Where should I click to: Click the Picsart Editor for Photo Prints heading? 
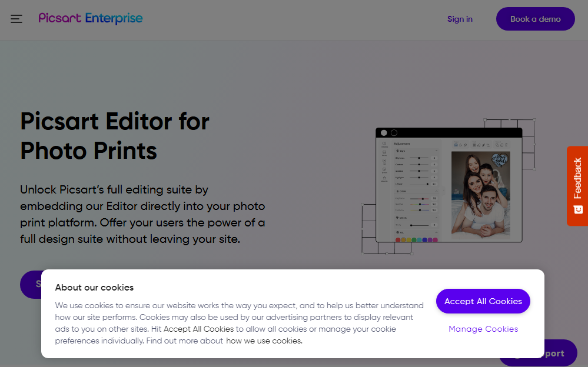pyautogui.click(x=115, y=136)
